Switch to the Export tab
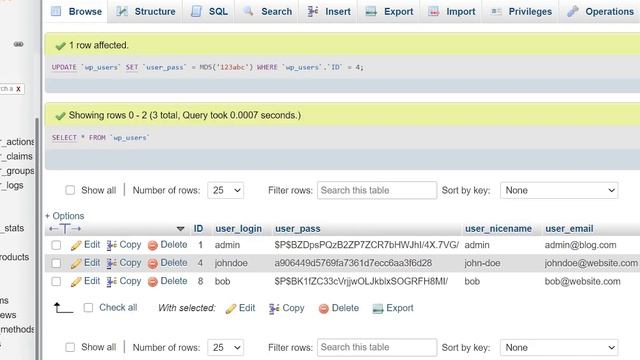Screen dimensions: 640x360 (x=389, y=11)
